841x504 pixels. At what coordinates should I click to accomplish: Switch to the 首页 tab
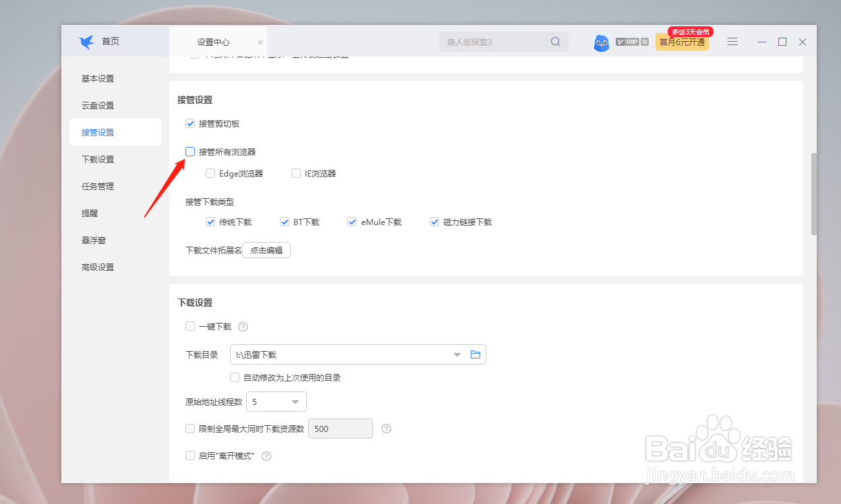tap(111, 40)
